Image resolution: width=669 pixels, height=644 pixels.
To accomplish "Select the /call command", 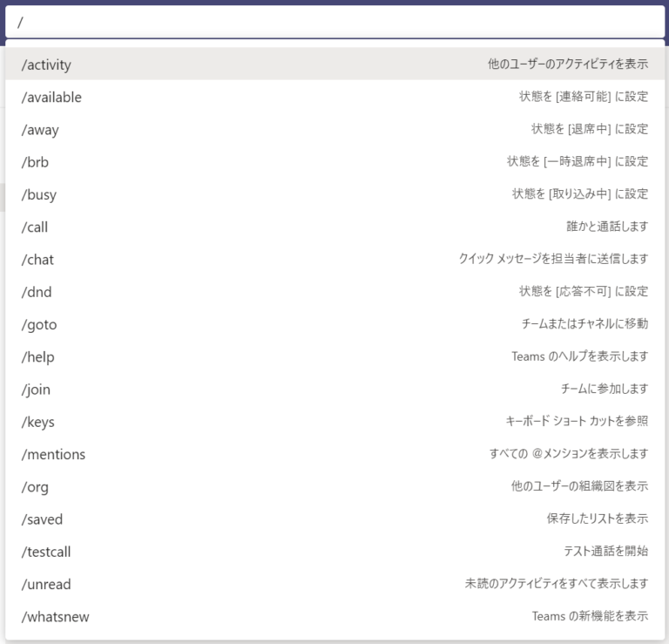I will point(35,227).
